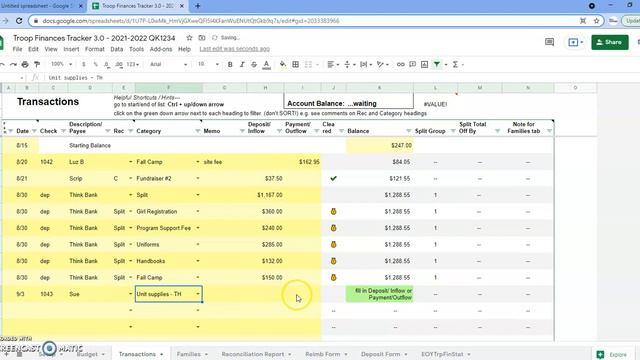The height and width of the screenshot is (360, 640).
Task: Star this Troop Finances Tracker document
Action: click(x=189, y=38)
